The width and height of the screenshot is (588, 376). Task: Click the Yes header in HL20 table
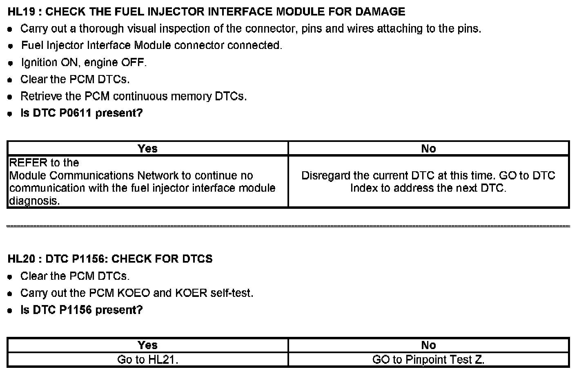(147, 345)
